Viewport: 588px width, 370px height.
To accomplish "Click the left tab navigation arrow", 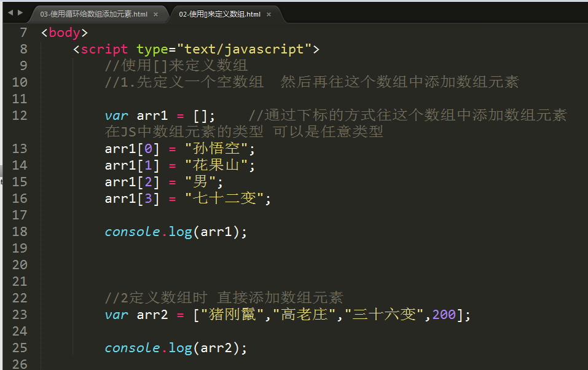I will pyautogui.click(x=10, y=13).
